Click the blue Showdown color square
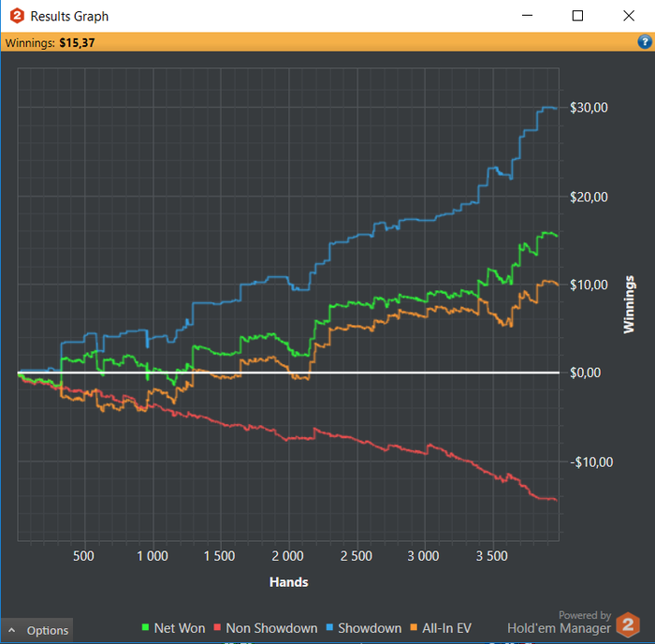 pyautogui.click(x=329, y=627)
